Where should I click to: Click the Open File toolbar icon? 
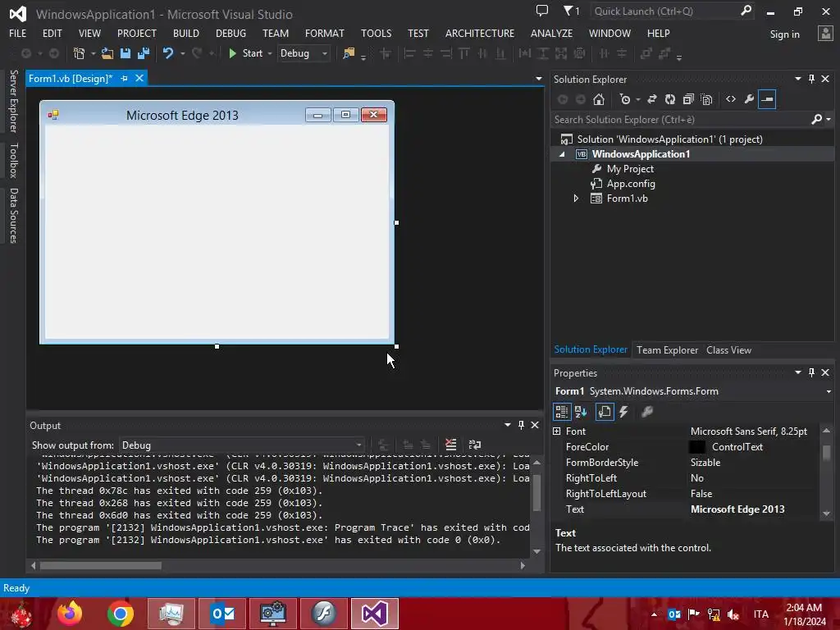(107, 53)
